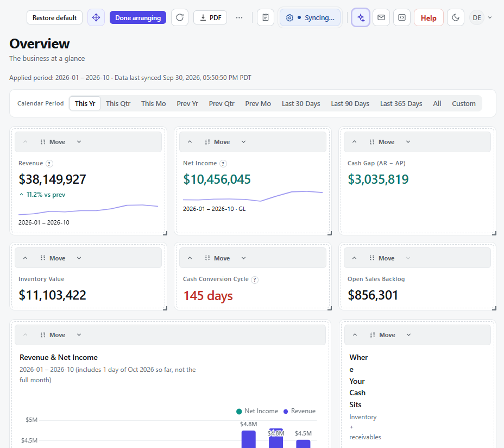
Task: Toggle the Net Income series in the chart legend
Action: 257,411
